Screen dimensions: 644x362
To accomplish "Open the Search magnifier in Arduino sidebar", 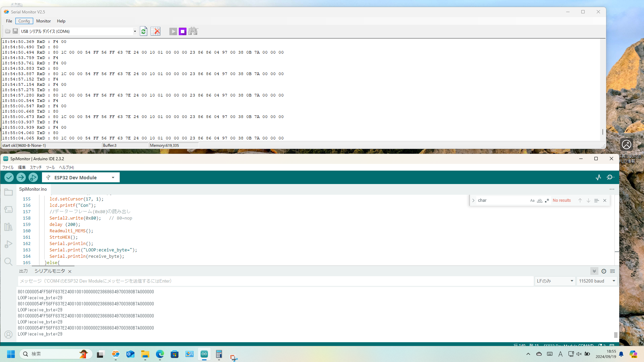I will point(8,262).
